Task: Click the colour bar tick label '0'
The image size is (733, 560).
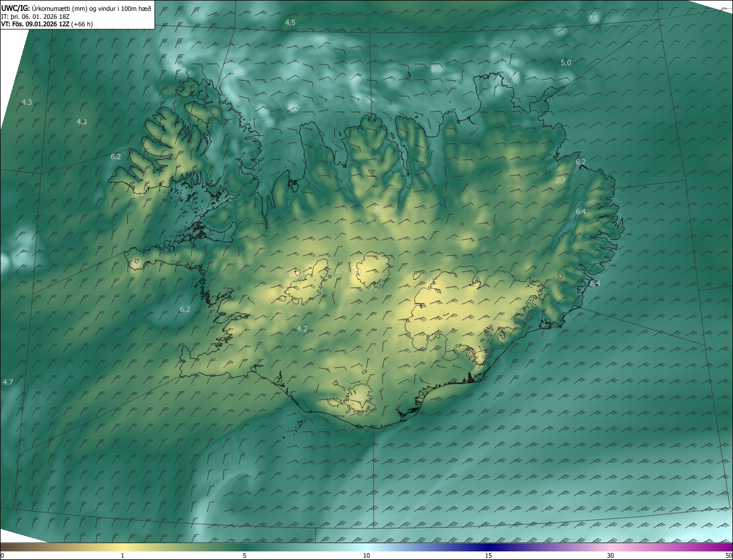Action: pyautogui.click(x=2, y=555)
